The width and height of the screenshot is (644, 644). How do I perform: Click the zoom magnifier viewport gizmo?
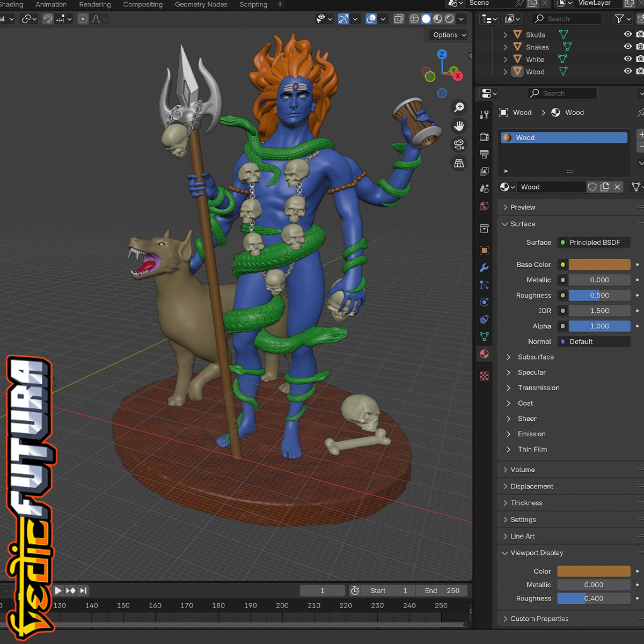[x=459, y=107]
